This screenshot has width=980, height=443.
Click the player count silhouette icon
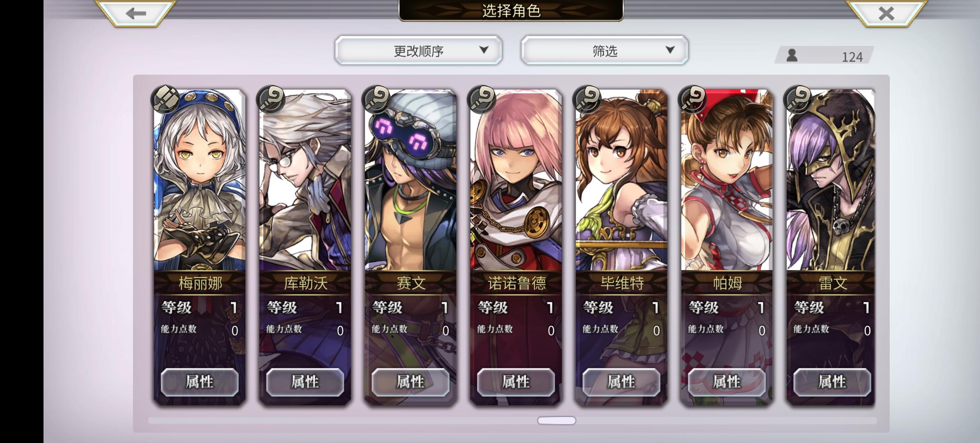[792, 55]
